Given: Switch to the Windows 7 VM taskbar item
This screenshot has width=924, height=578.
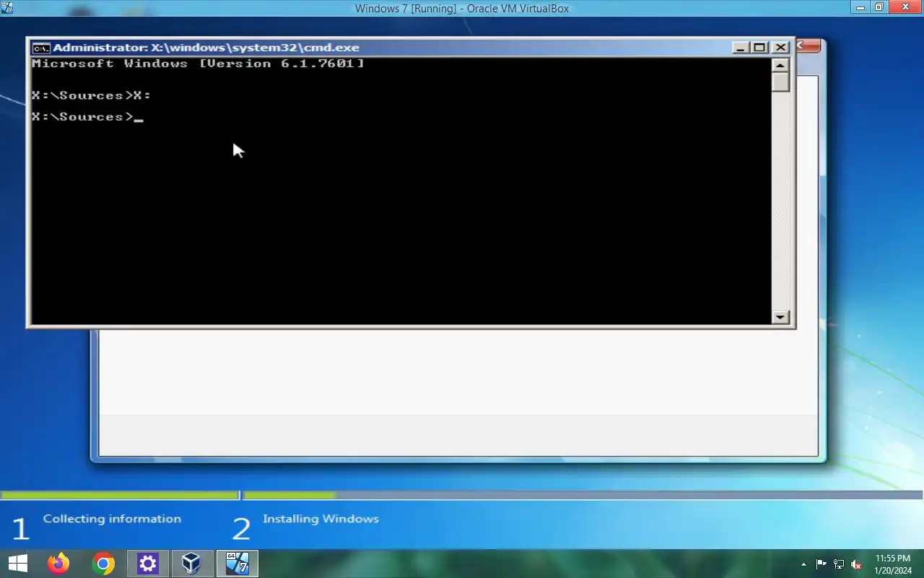Looking at the screenshot, I should (x=237, y=564).
